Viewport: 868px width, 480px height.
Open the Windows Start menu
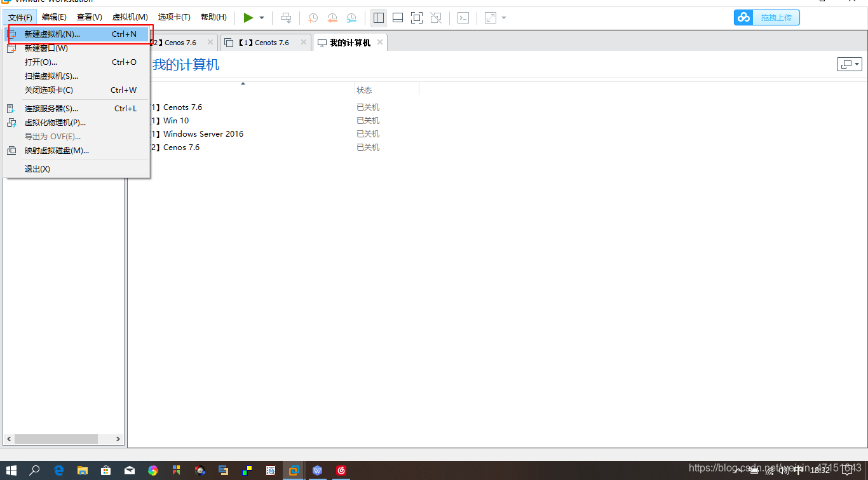tap(11, 470)
